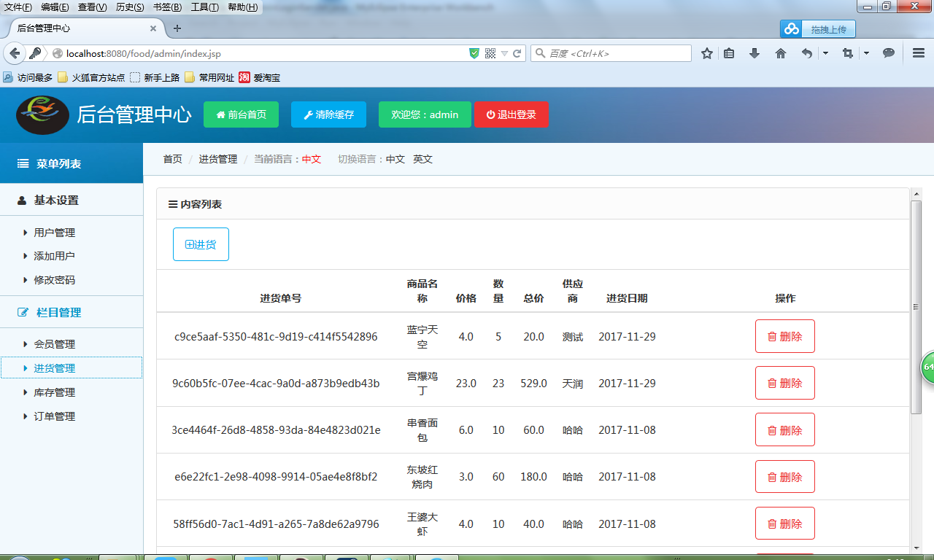Click the QR code icon in address bar
The width and height of the screenshot is (934, 560).
490,53
